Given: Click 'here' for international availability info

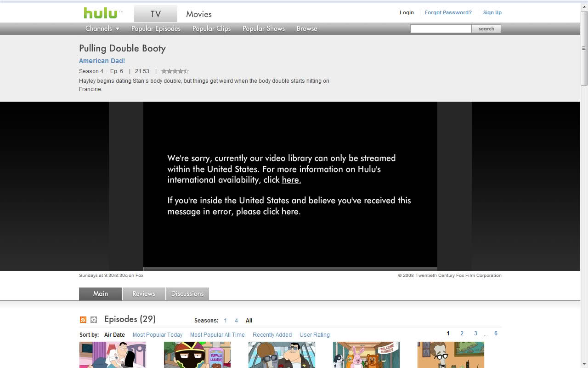Looking at the screenshot, I should tap(291, 180).
